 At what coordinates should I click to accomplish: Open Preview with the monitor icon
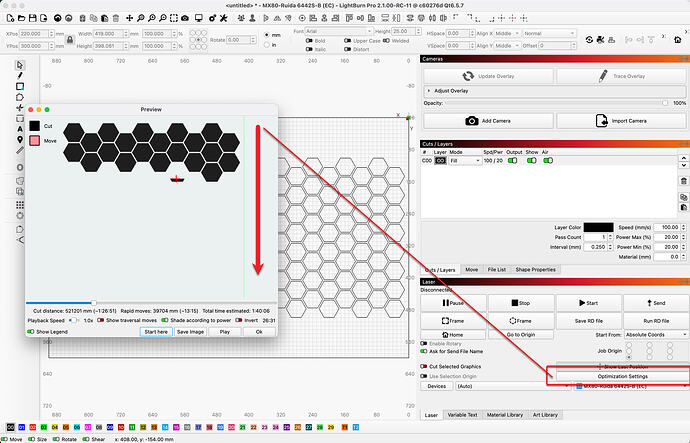(199, 18)
